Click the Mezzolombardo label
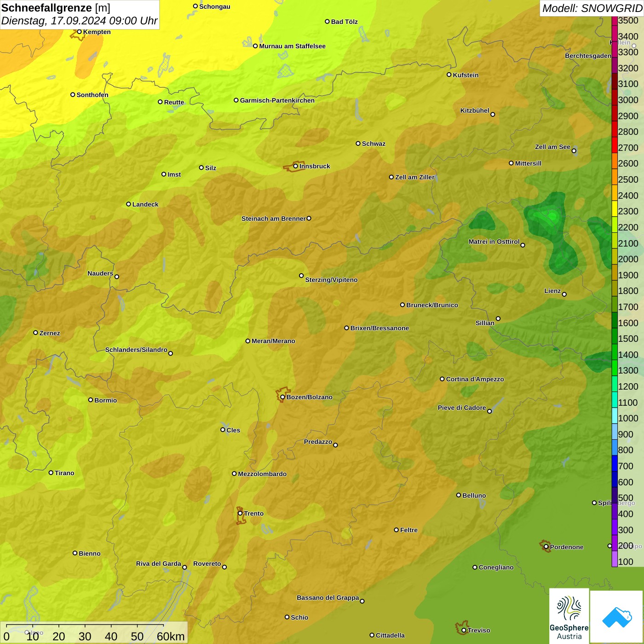This screenshot has height=644, width=644. (262, 474)
